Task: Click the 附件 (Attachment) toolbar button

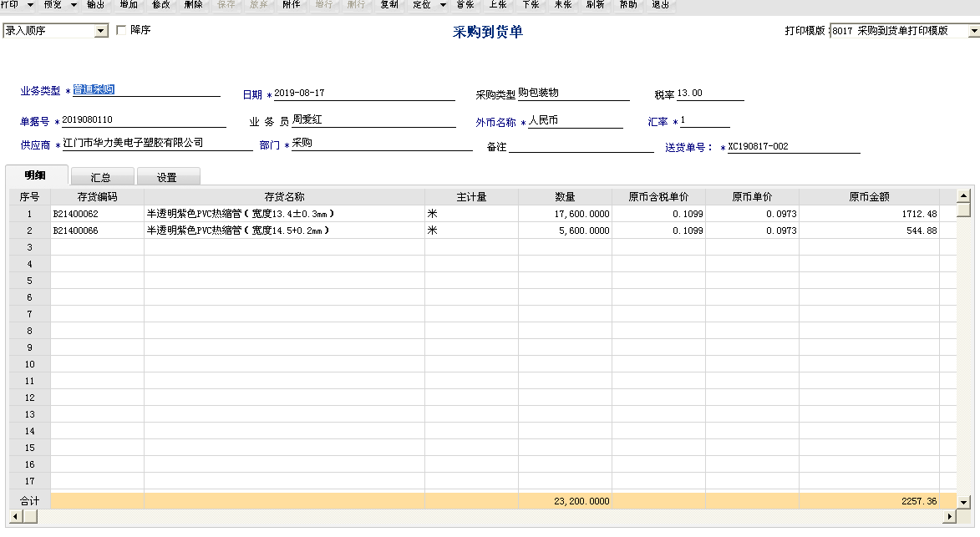Action: pyautogui.click(x=292, y=4)
